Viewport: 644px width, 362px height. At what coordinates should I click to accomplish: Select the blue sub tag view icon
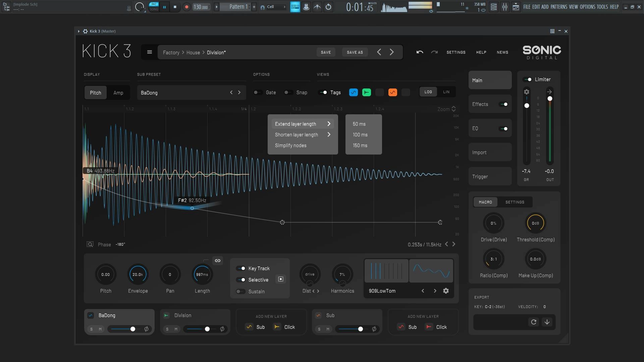click(x=354, y=92)
